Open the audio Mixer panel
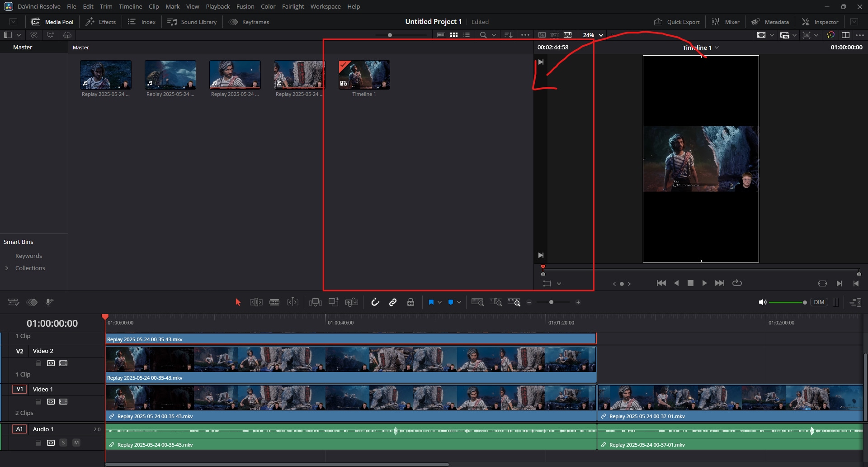The width and height of the screenshot is (868, 467). click(x=726, y=21)
